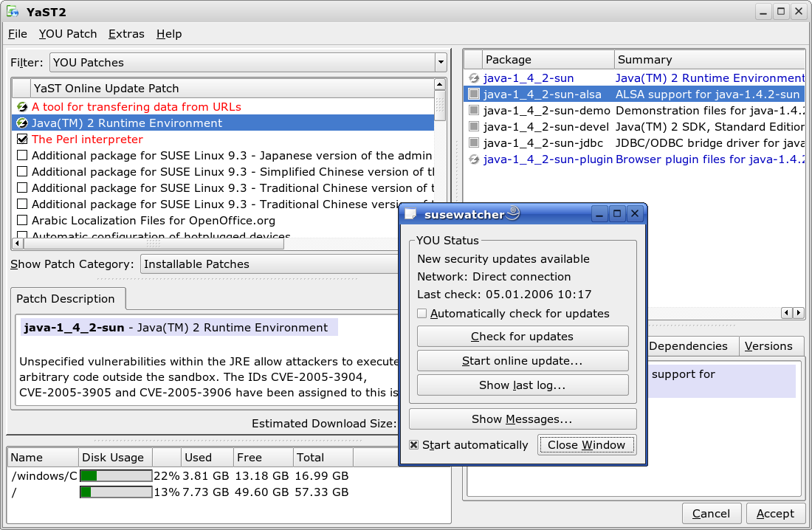Click 'Last check: 05.01.2006 10:17' text
The image size is (812, 530).
pyautogui.click(x=504, y=295)
